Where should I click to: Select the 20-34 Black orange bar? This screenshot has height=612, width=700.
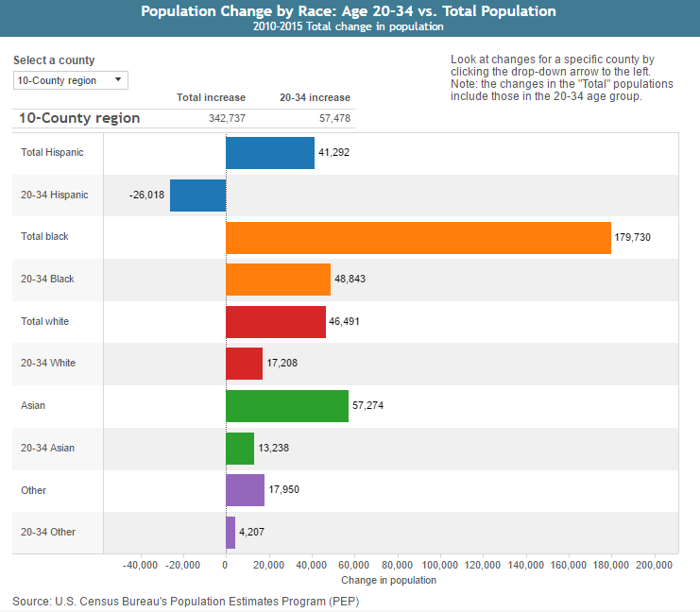click(278, 280)
